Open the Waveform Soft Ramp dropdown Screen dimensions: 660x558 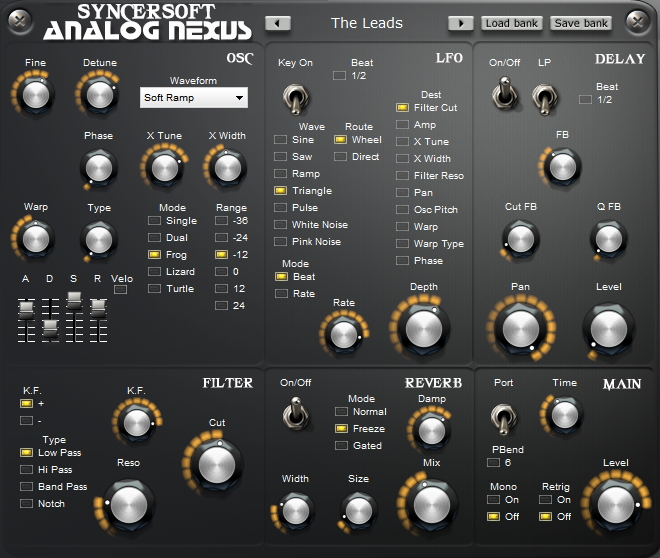coord(194,98)
